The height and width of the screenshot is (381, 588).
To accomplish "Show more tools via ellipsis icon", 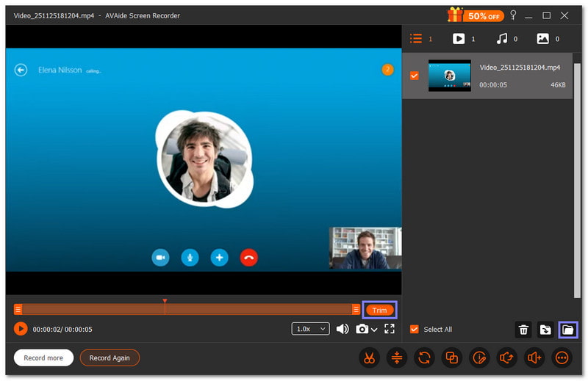I will point(562,358).
